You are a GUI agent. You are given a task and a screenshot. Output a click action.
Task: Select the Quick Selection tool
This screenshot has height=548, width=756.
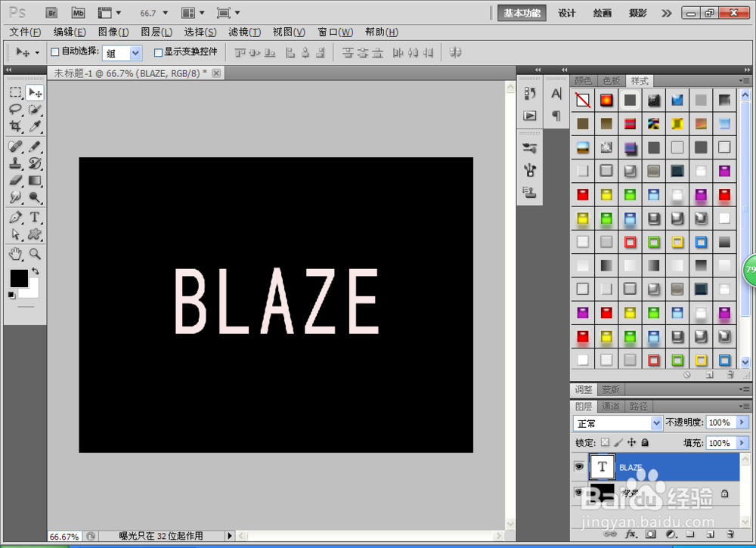click(35, 110)
